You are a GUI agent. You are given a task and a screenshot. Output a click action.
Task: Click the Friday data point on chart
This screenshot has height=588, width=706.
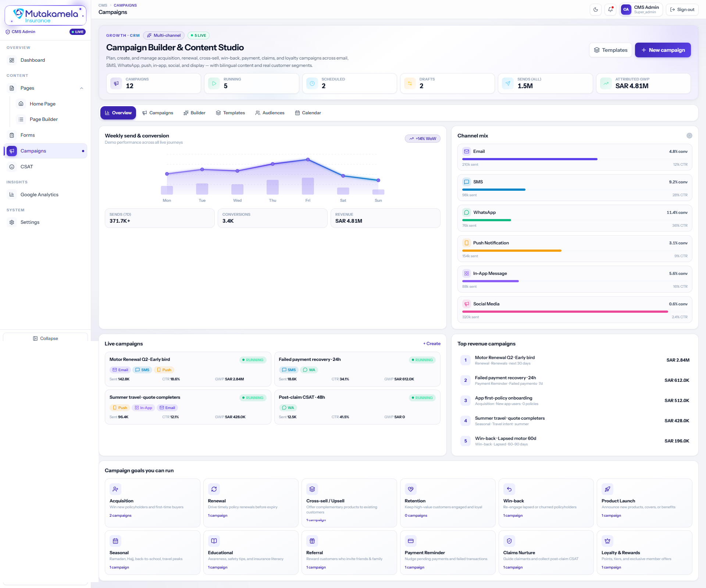308,159
